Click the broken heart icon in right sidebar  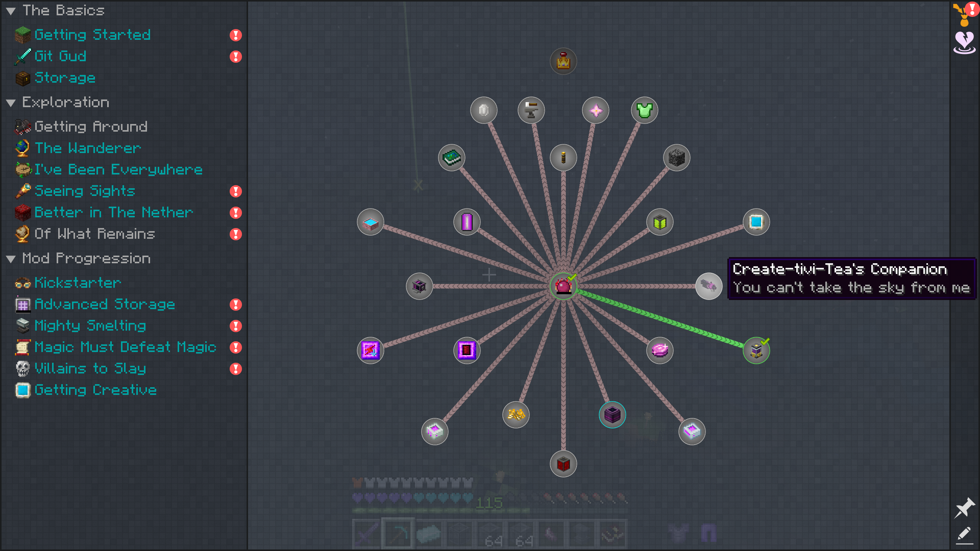tap(964, 43)
